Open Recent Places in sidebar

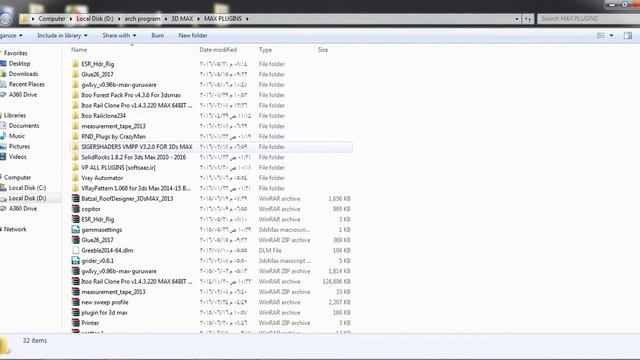(x=27, y=84)
